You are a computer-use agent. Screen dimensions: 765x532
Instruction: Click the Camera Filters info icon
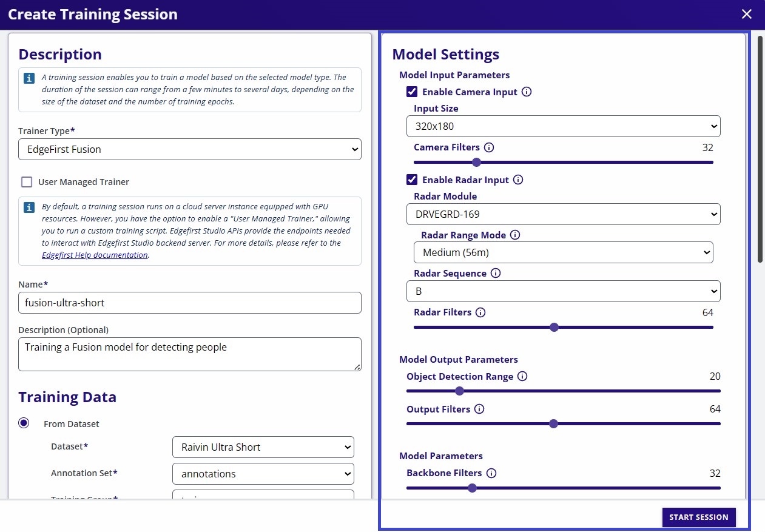pyautogui.click(x=489, y=147)
